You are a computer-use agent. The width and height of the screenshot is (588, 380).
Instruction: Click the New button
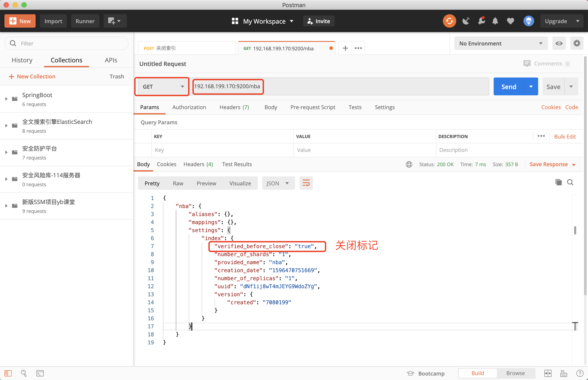click(20, 21)
